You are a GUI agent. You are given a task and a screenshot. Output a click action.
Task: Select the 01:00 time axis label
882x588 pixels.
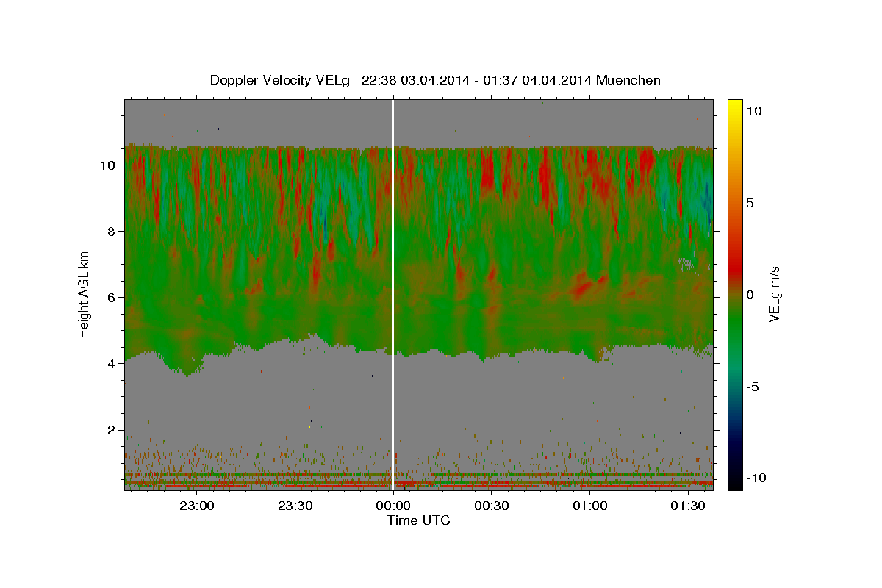(x=590, y=506)
